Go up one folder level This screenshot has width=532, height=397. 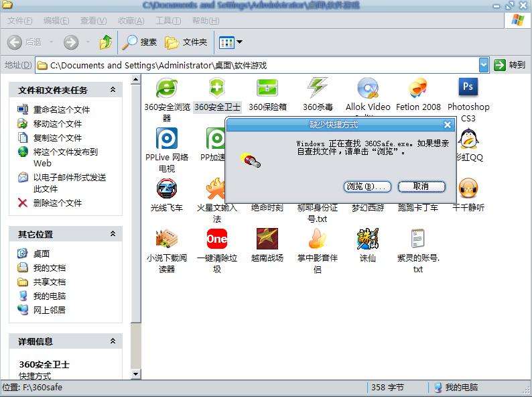(105, 42)
